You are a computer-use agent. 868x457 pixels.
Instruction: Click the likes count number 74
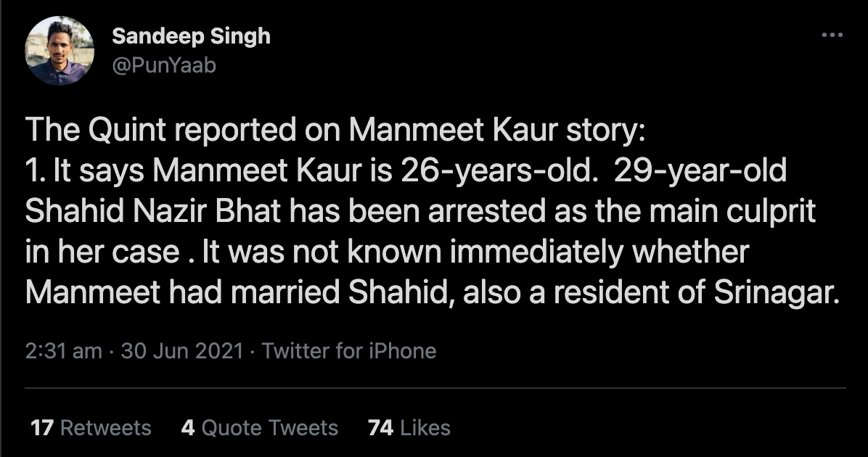pyautogui.click(x=380, y=427)
